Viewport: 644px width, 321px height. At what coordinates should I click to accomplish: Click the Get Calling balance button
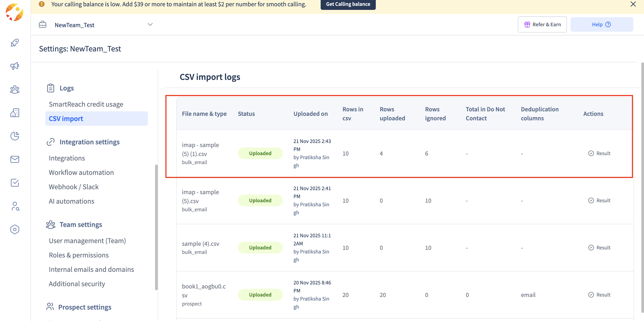tap(348, 4)
